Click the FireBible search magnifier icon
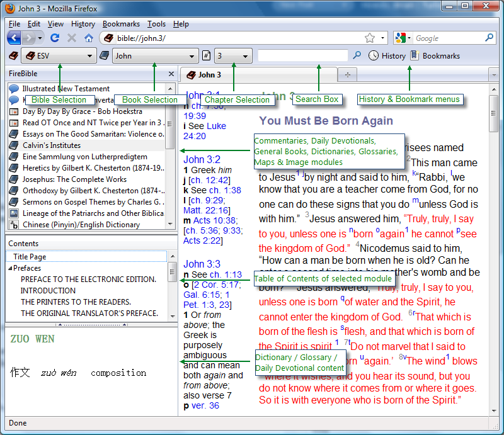Viewport: 504px width, 435px height. coord(357,55)
